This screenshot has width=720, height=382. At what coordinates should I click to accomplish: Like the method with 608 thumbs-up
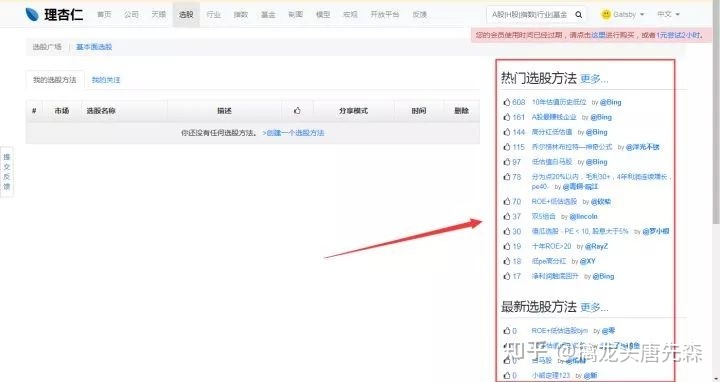point(506,102)
